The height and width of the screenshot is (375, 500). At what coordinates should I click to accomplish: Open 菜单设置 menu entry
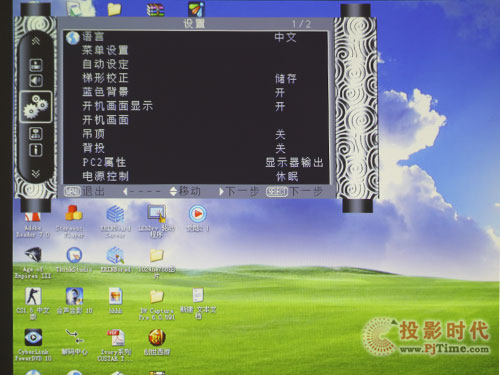pyautogui.click(x=105, y=50)
